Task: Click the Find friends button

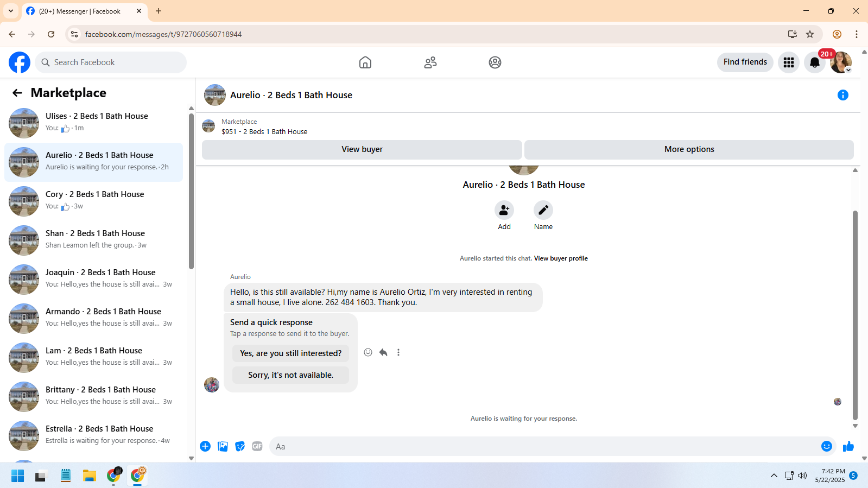Action: point(745,62)
